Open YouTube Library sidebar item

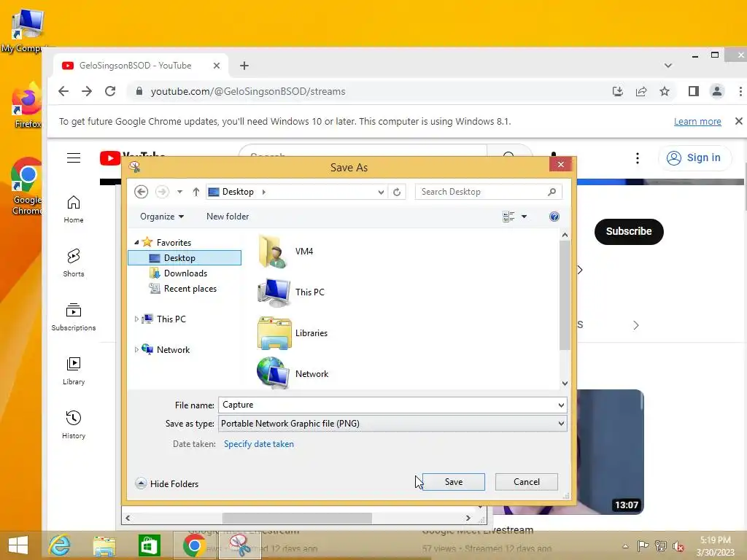(74, 371)
